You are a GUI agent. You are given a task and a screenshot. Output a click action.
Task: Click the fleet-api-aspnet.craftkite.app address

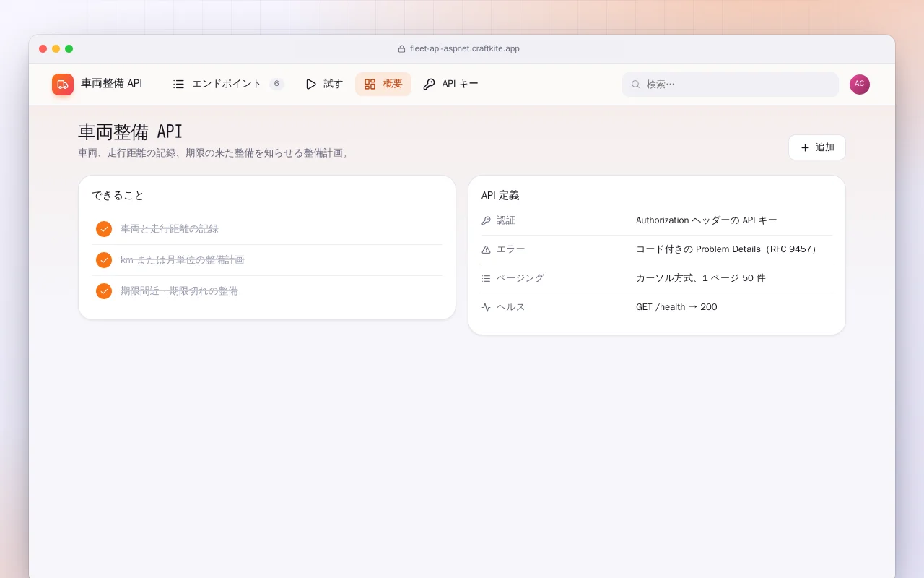pos(465,49)
